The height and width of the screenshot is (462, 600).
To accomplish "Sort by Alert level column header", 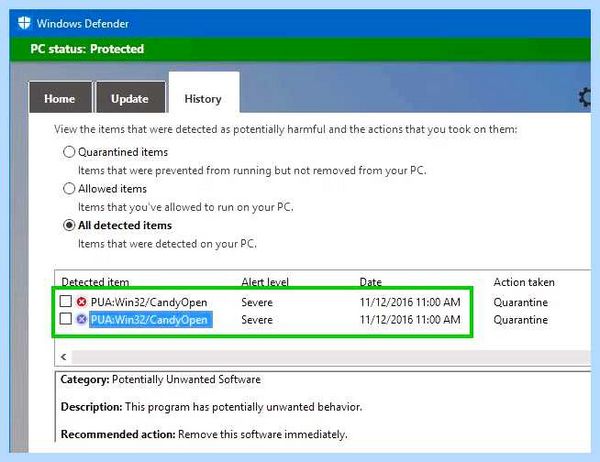I will pyautogui.click(x=265, y=282).
